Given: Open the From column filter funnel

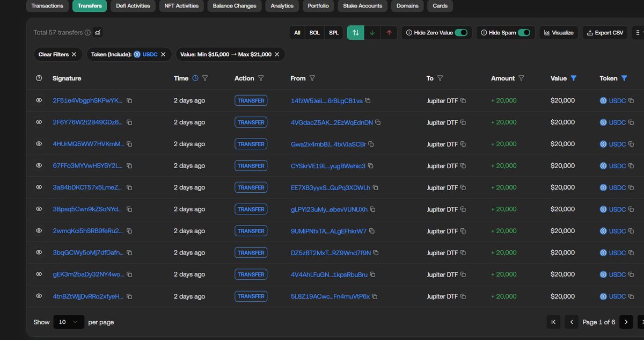Looking at the screenshot, I should pyautogui.click(x=312, y=78).
